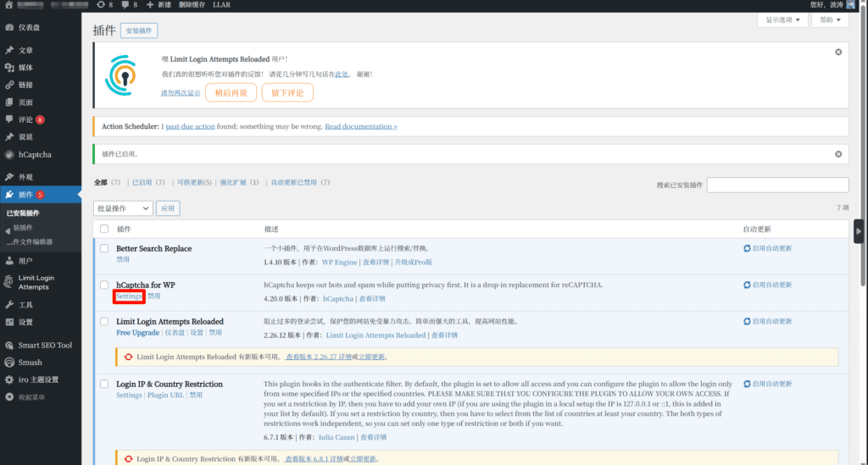Expand the 帮助 help dropdown tab
This screenshot has height=465, width=868.
829,20
